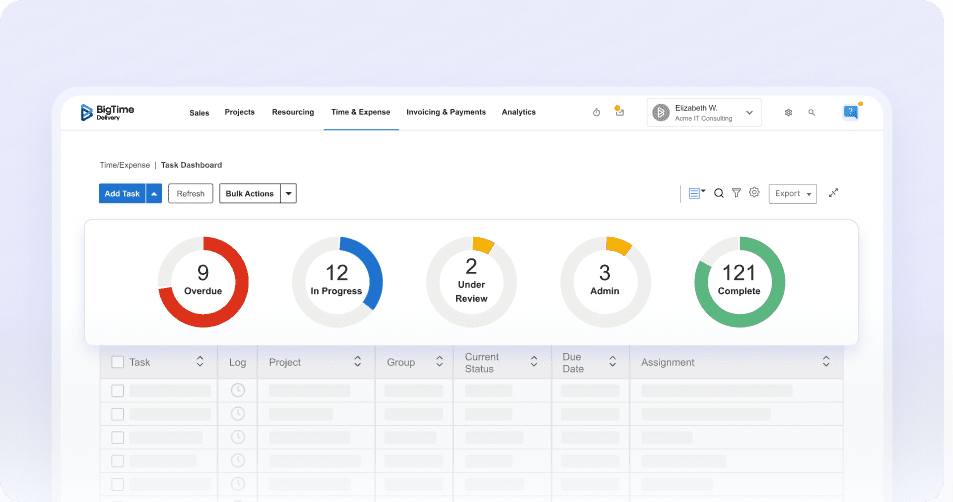
Task: Expand the Elizabeth W. account chevron
Action: (749, 112)
